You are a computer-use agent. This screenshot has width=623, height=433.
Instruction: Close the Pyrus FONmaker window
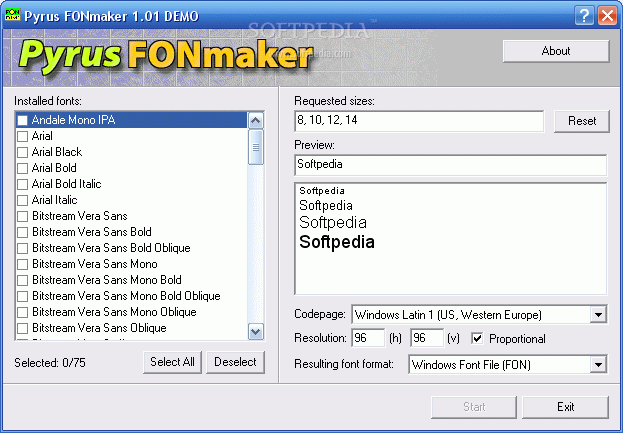pyautogui.click(x=608, y=16)
